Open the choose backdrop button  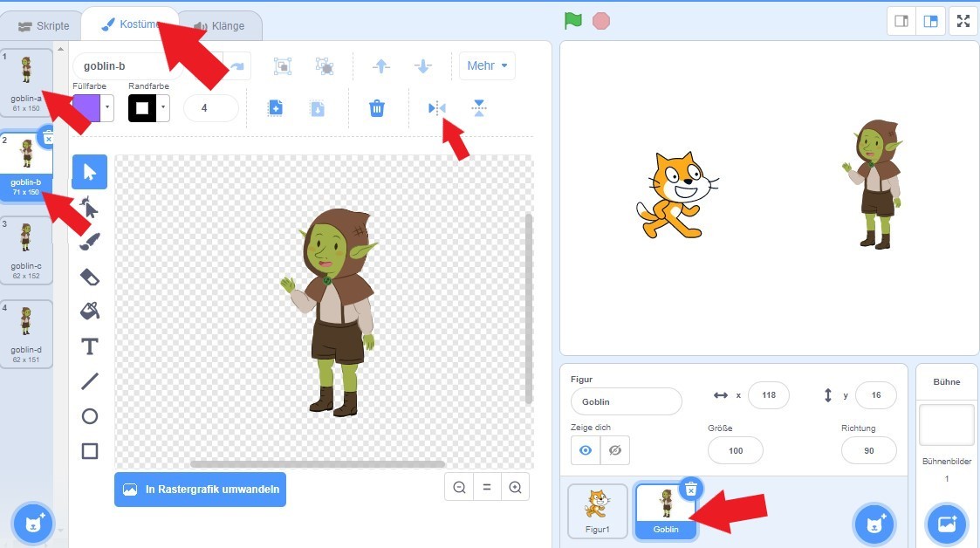947,523
